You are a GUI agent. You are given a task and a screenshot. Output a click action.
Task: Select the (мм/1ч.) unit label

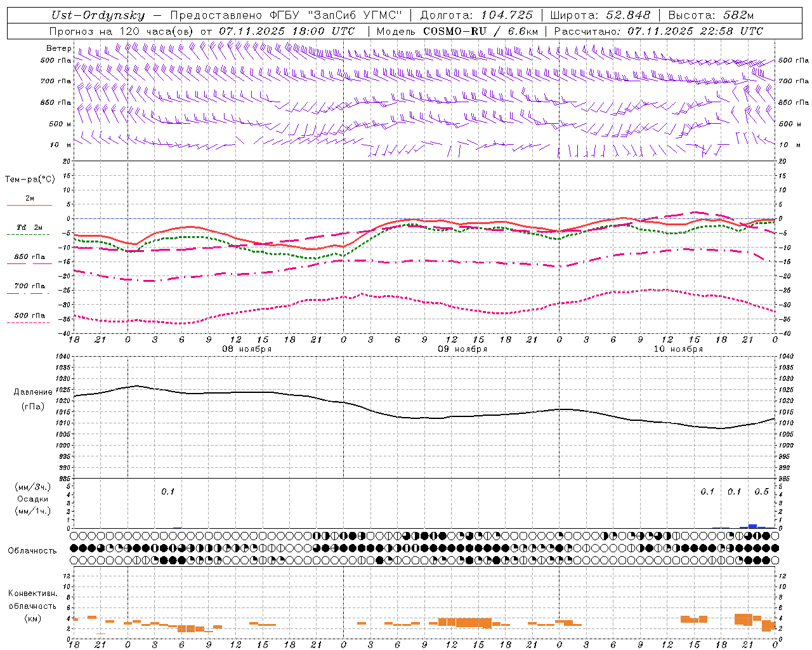pyautogui.click(x=33, y=511)
